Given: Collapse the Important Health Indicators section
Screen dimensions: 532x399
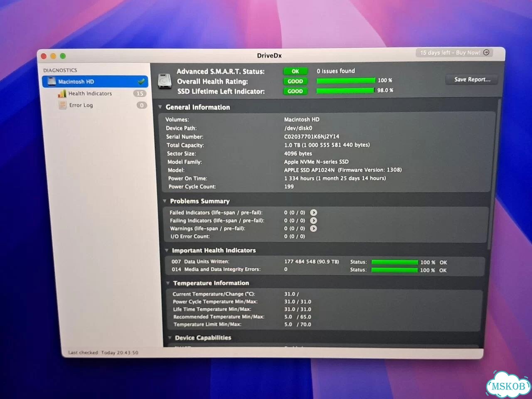Looking at the screenshot, I should pos(167,250).
